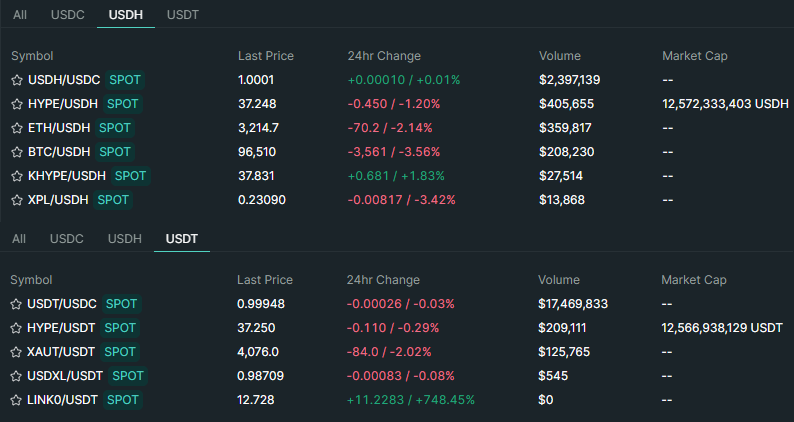Screen dimensions: 794x422
Task: Favorite the LINK0/USDT pair
Action: coord(17,400)
